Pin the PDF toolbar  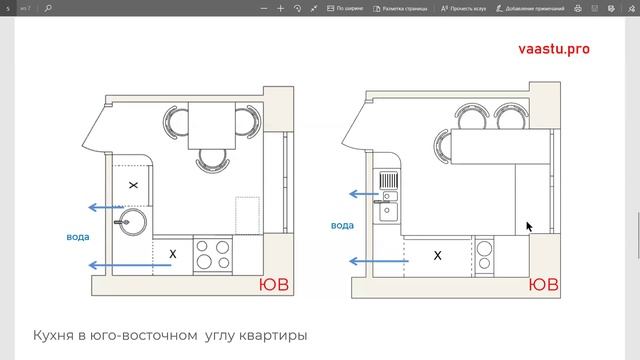click(x=631, y=8)
